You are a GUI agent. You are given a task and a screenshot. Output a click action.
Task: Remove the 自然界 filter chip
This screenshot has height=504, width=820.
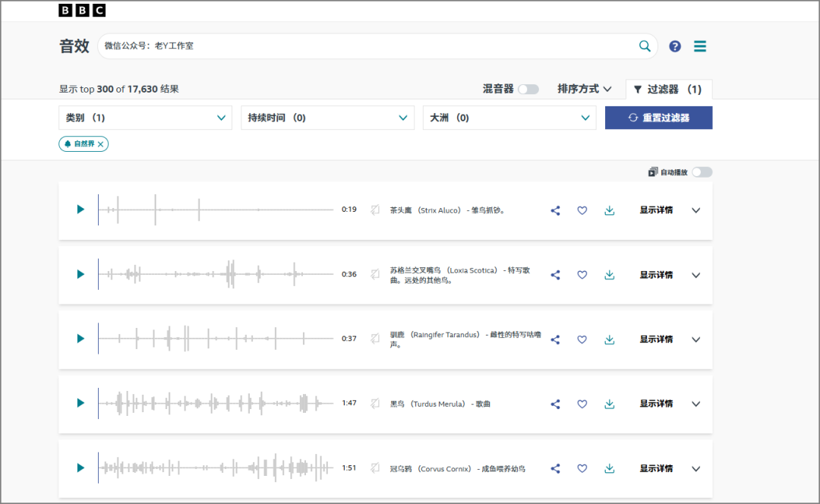100,143
